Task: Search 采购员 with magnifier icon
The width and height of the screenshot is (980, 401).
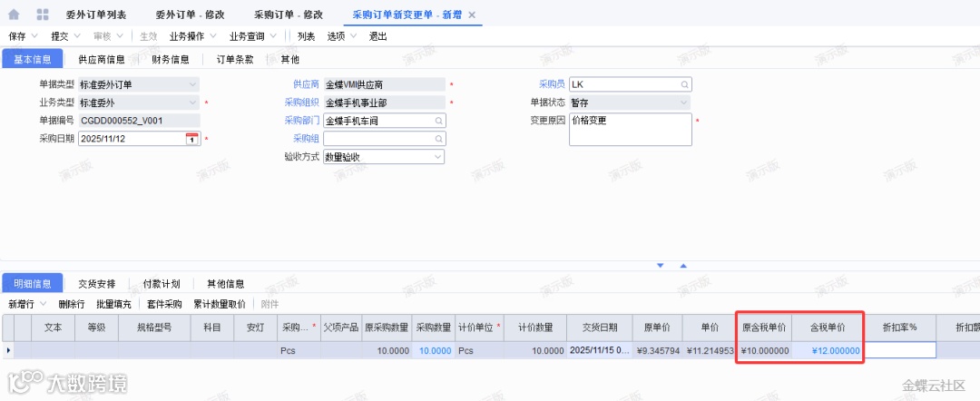Action: coord(685,84)
